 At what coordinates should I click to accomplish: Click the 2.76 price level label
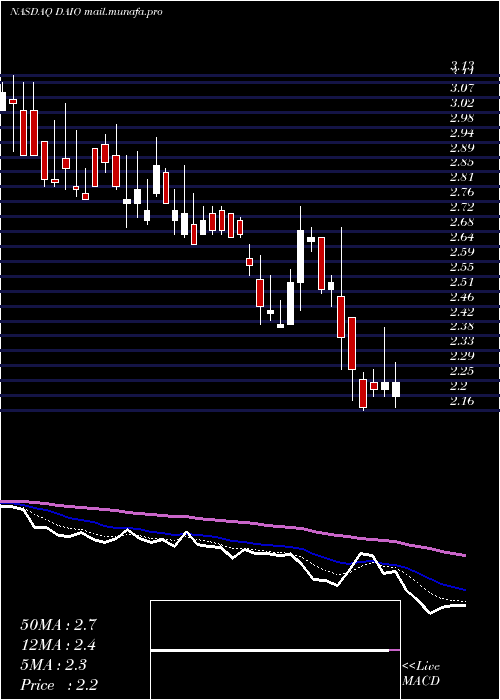[x=462, y=192]
